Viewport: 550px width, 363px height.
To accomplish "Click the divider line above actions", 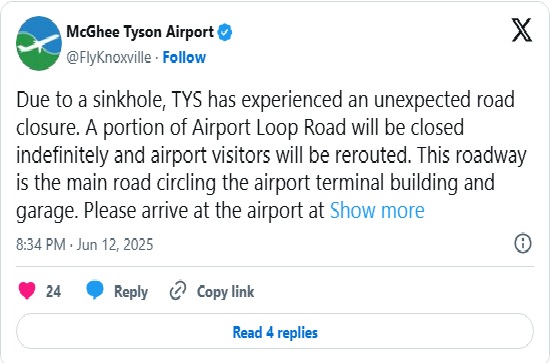I will [275, 267].
